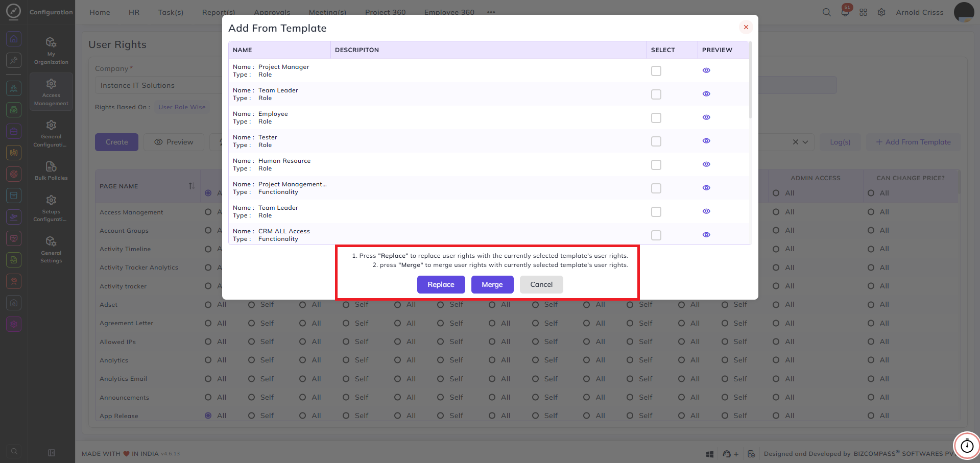Tick the CRM ALL Access checkbox
The height and width of the screenshot is (463, 980).
pos(656,235)
